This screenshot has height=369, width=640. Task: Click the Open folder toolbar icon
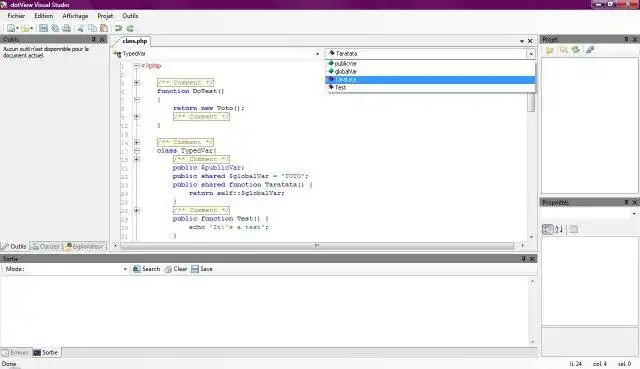[x=24, y=28]
